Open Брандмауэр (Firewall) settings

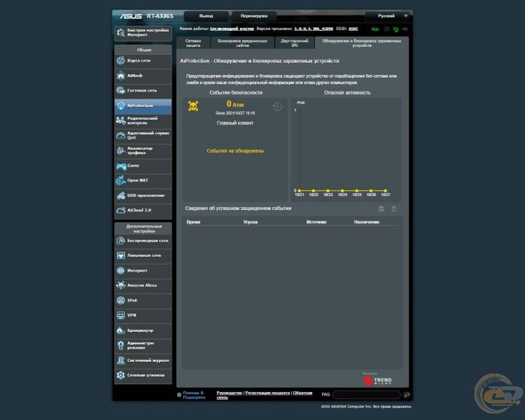pyautogui.click(x=143, y=330)
